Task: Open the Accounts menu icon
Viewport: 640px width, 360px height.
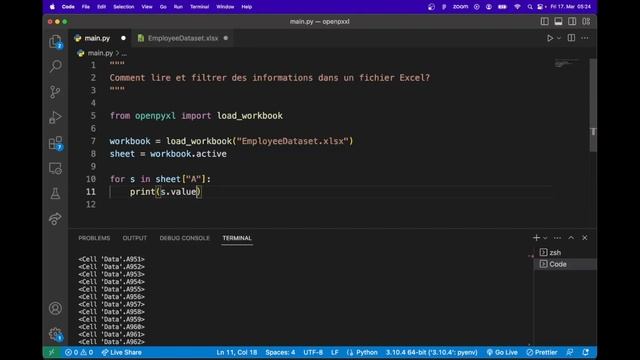Action: 55,308
